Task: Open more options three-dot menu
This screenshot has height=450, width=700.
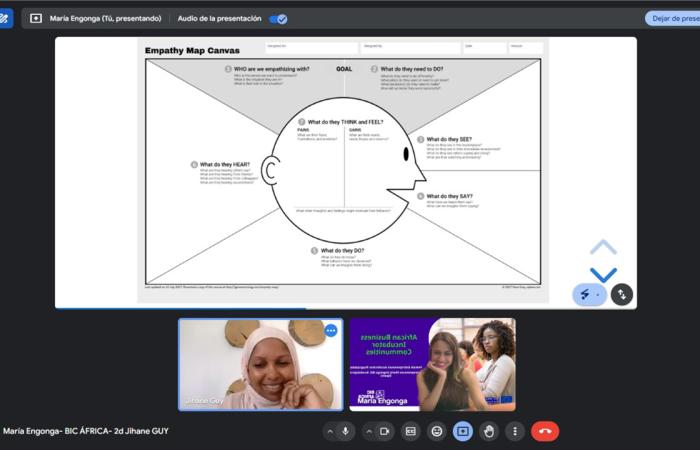Action: tap(515, 431)
